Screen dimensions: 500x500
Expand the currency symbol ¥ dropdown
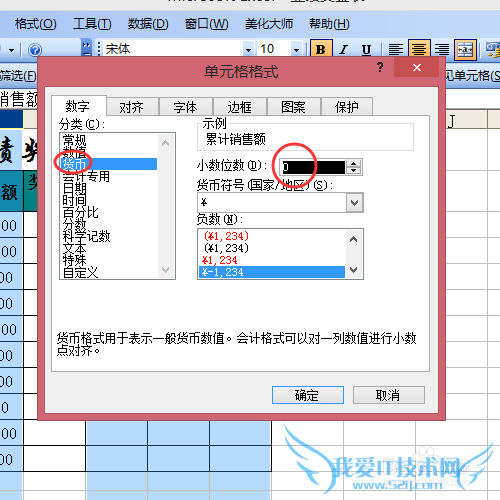pos(354,202)
